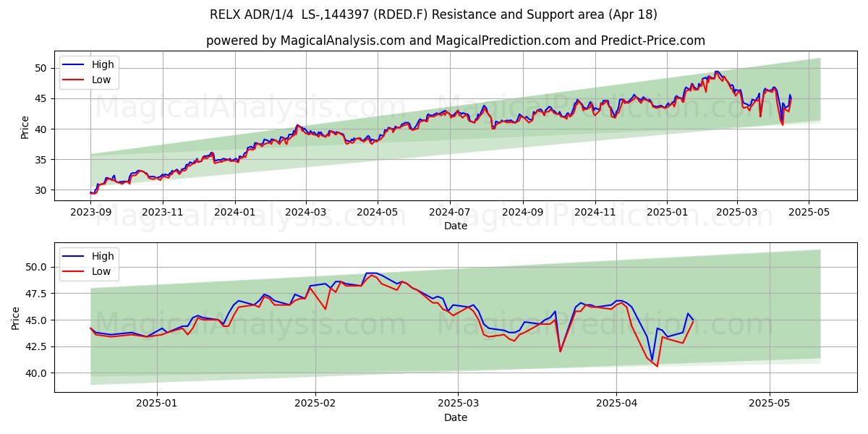Click the '47.5' y-axis tick in bottom chart
Image resolution: width=868 pixels, height=434 pixels.
pos(38,294)
